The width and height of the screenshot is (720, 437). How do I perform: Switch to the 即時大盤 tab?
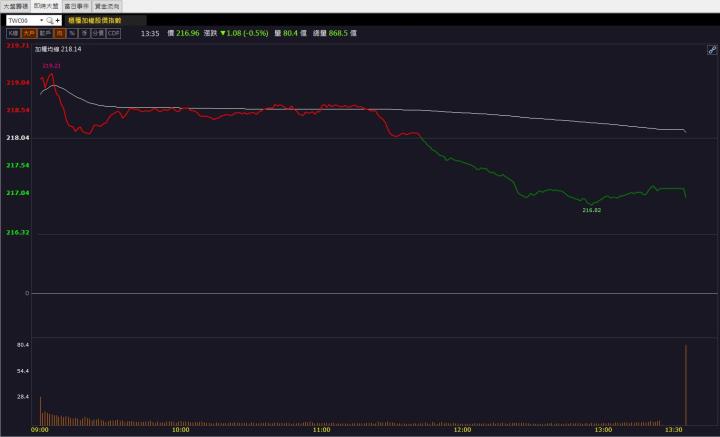coord(46,6)
